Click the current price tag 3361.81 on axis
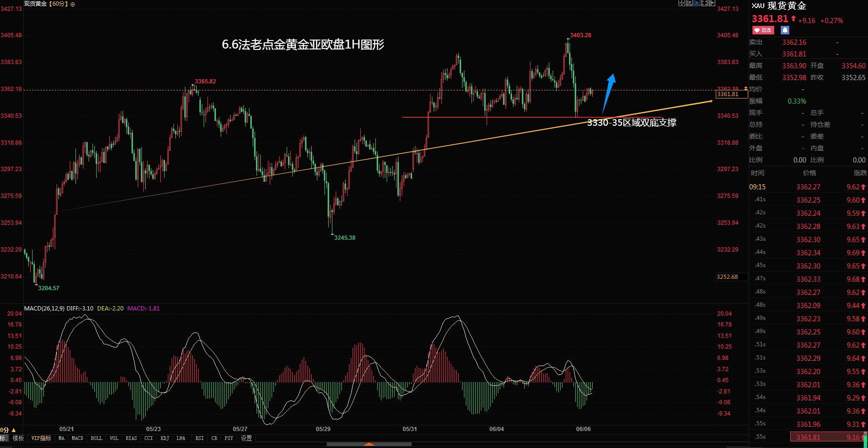868x448 pixels. tap(731, 94)
